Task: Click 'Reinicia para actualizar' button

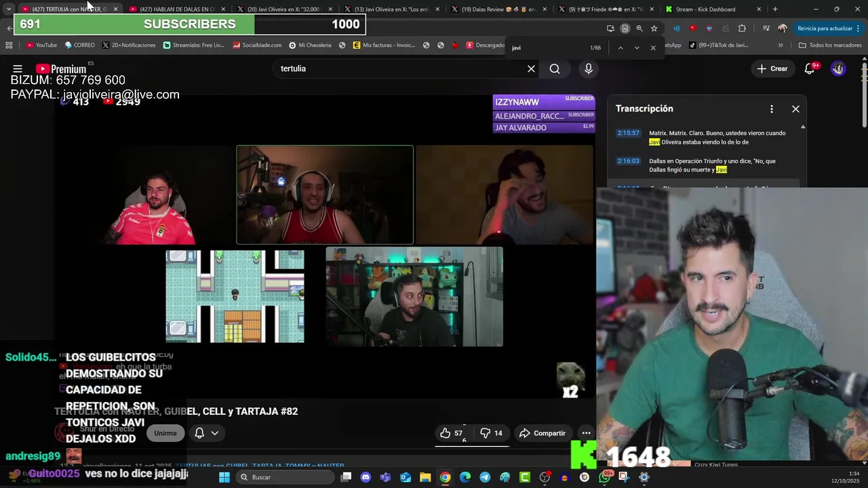Action: pos(825,28)
